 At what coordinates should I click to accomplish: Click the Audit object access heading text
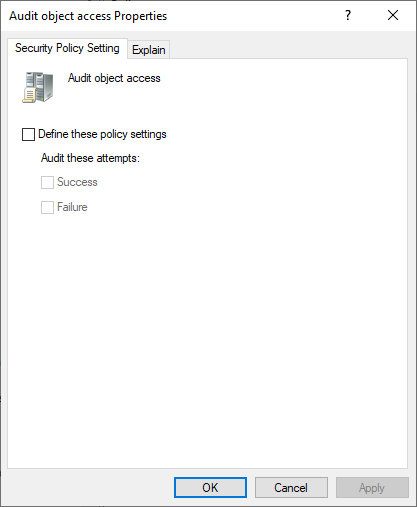(x=114, y=78)
